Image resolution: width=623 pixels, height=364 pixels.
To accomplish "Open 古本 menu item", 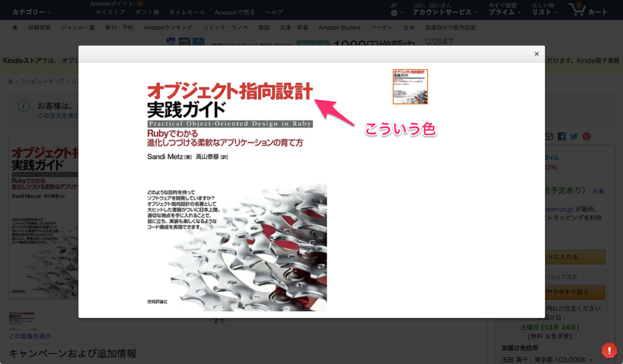I will point(409,27).
